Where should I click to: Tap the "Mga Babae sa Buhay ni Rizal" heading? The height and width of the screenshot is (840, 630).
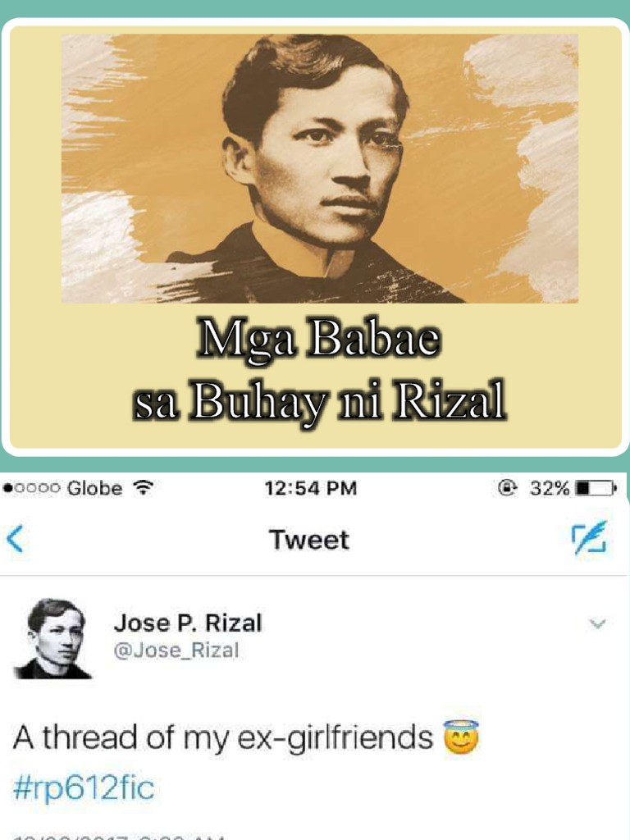click(319, 370)
